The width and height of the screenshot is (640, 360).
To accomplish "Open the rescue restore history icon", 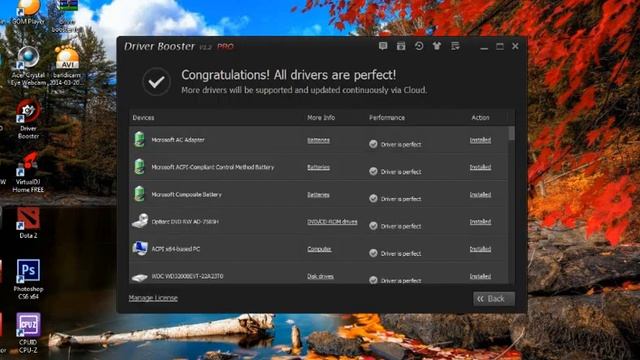I will pos(419,46).
